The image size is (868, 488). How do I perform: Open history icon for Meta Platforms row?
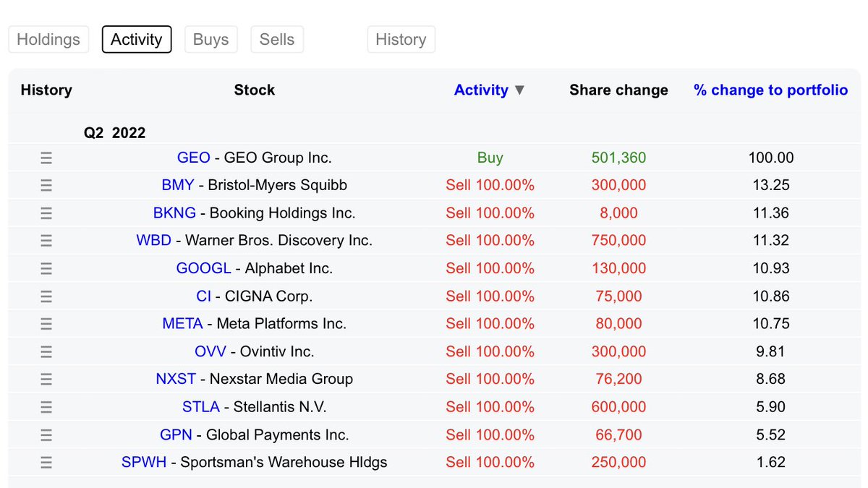pyautogui.click(x=46, y=324)
